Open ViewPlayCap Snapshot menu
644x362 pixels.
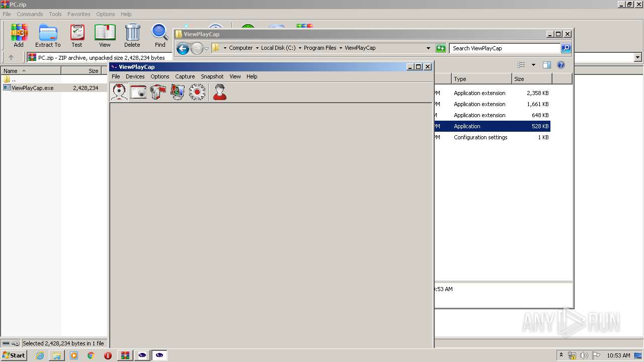click(212, 76)
